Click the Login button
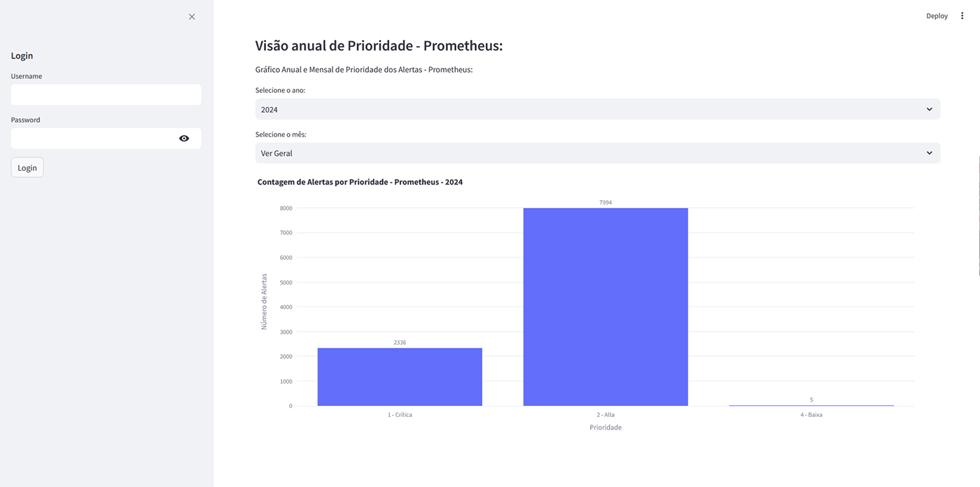The image size is (980, 487). tap(27, 168)
